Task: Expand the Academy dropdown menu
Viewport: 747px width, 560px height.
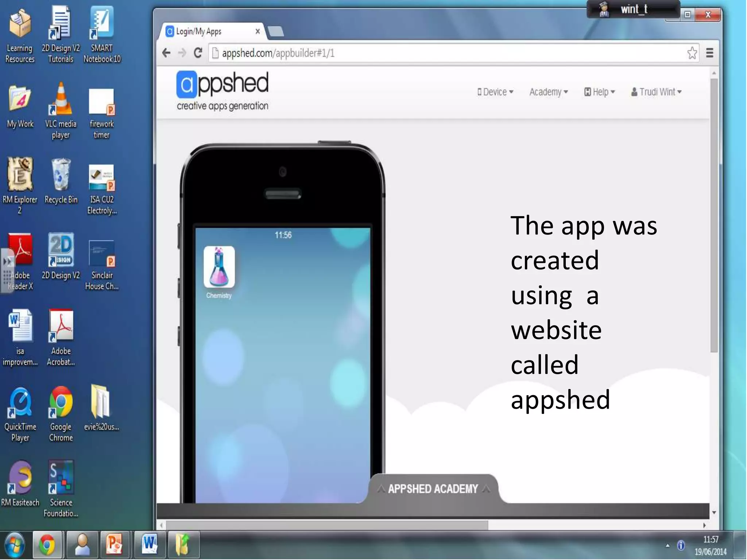Action: coord(549,92)
